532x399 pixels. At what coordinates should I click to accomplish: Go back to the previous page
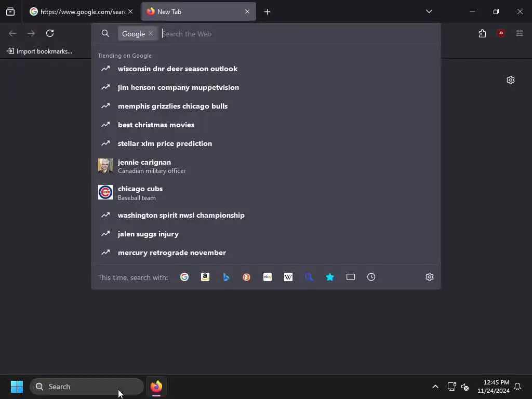(12, 33)
